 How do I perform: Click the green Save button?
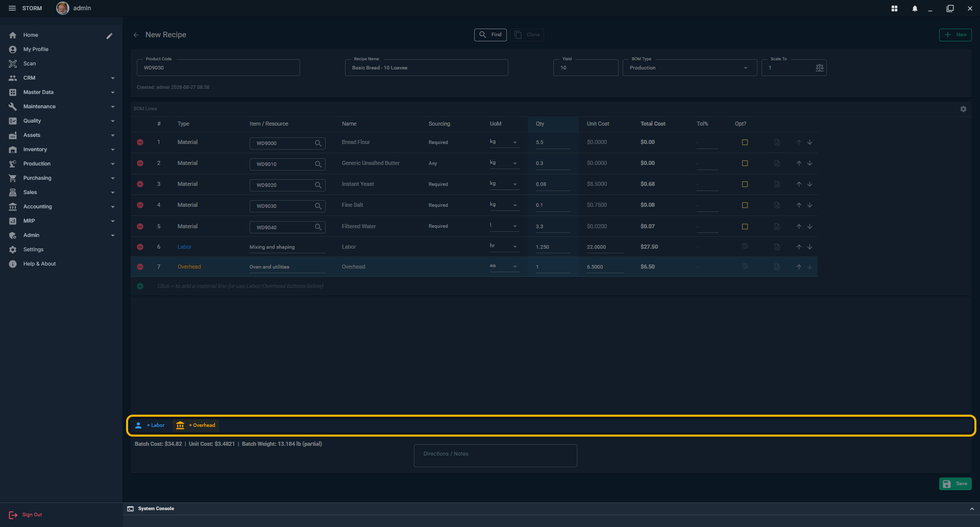[x=955, y=484]
